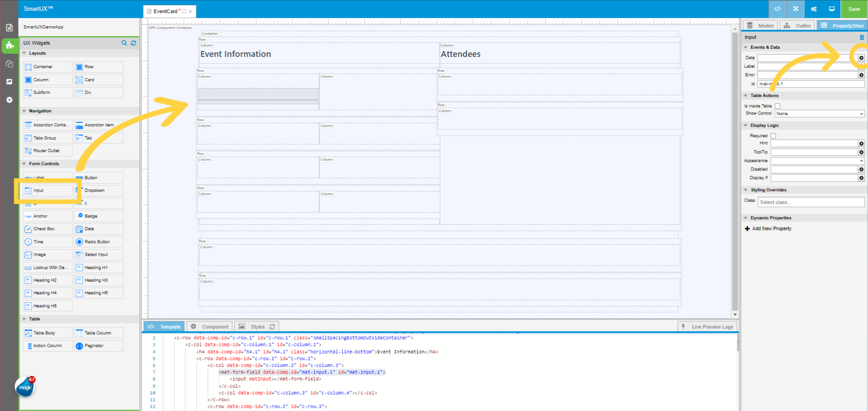Viewport: 868px width, 411px height.
Task: Click the Select class field under Styling Overrides
Action: tap(811, 202)
